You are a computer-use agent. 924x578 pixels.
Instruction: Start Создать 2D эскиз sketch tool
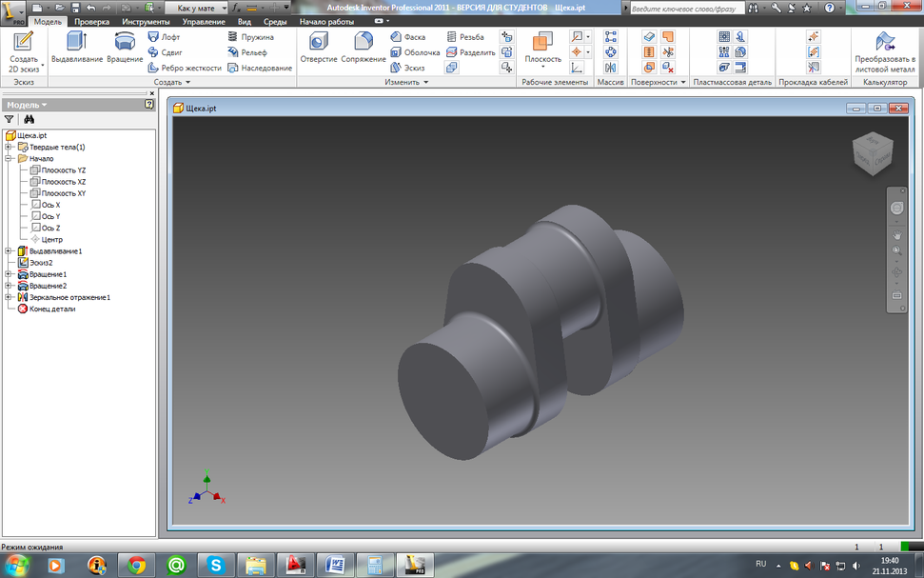click(23, 50)
